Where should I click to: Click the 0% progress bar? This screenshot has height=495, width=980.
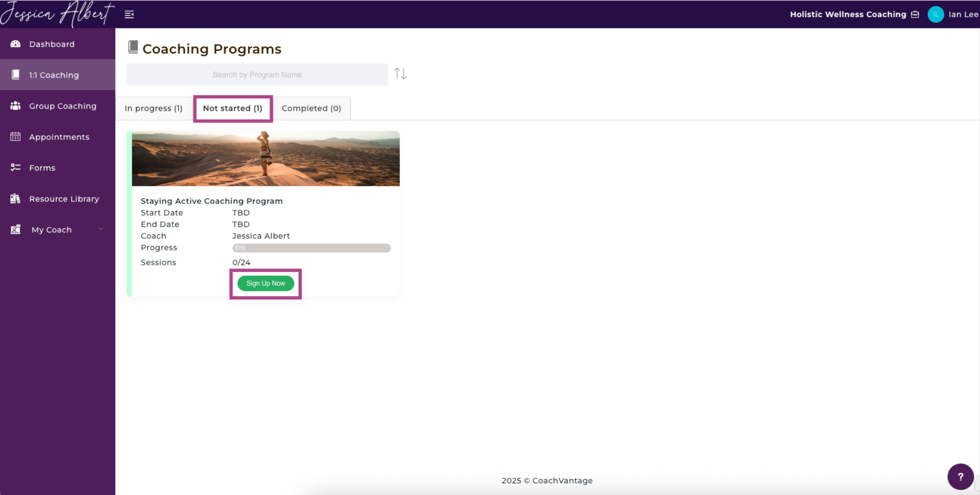311,248
